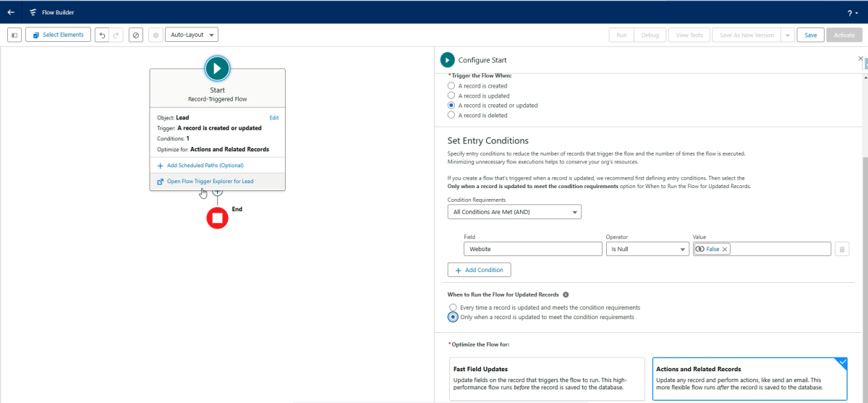The image size is (868, 403).
Task: Click the redo arrow icon
Action: tap(116, 35)
